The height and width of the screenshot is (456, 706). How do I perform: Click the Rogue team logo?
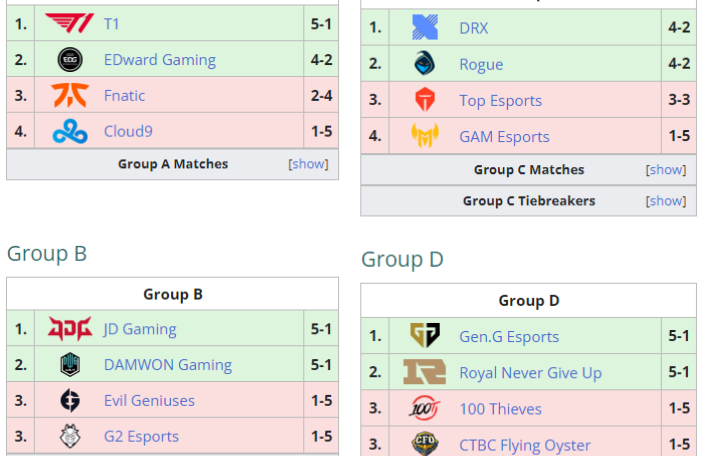[425, 64]
